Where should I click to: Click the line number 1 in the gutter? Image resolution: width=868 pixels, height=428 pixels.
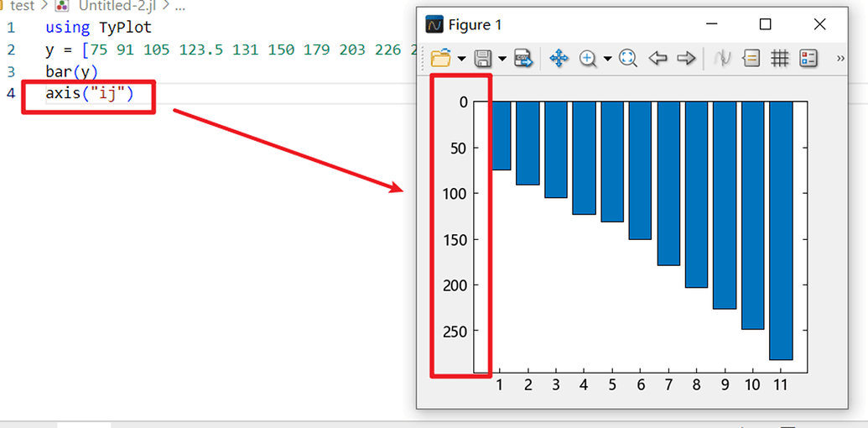pos(12,28)
